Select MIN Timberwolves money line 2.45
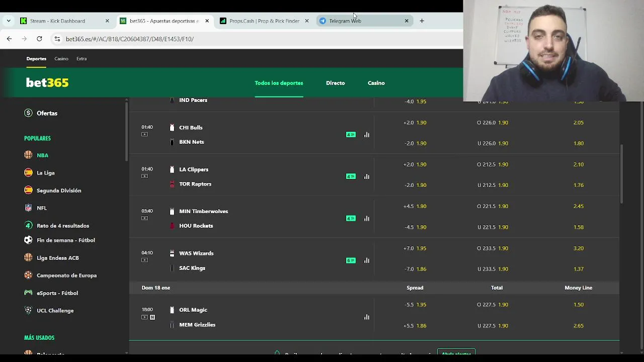Screen dimensions: 644x362 [579, 206]
